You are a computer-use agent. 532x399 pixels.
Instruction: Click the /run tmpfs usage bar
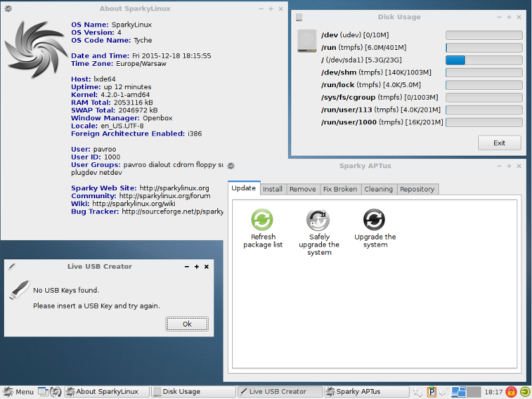click(x=484, y=47)
